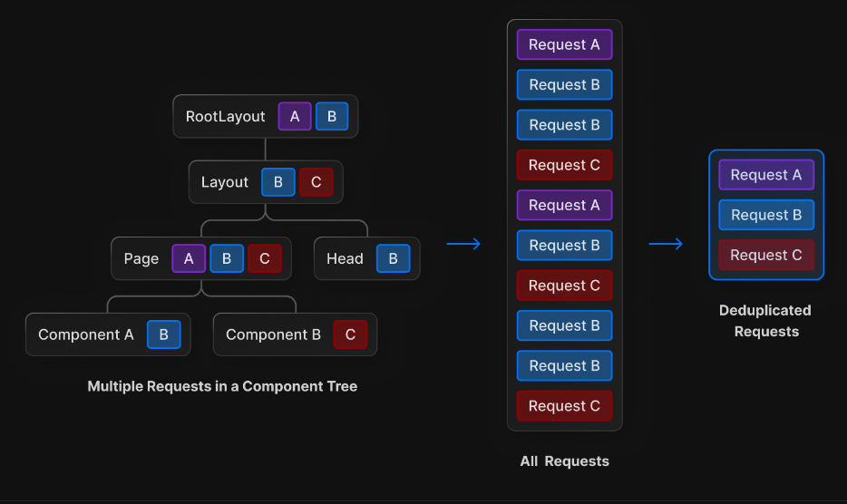Image resolution: width=847 pixels, height=504 pixels.
Task: Select the C badge in Component B node
Action: point(351,334)
